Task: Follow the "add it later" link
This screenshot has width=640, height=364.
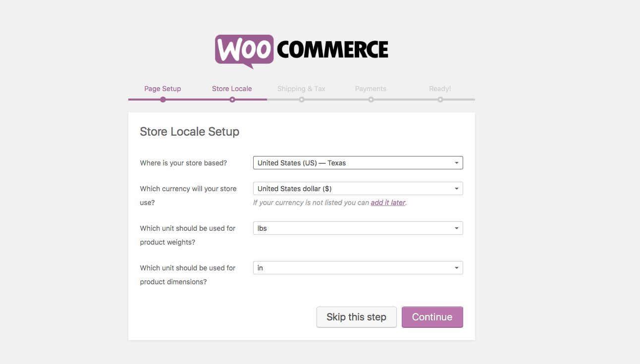Action: coord(388,203)
